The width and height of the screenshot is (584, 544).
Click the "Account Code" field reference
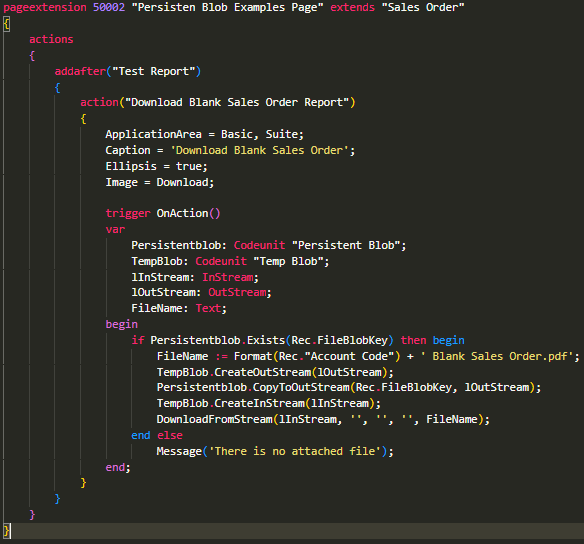coord(349,356)
